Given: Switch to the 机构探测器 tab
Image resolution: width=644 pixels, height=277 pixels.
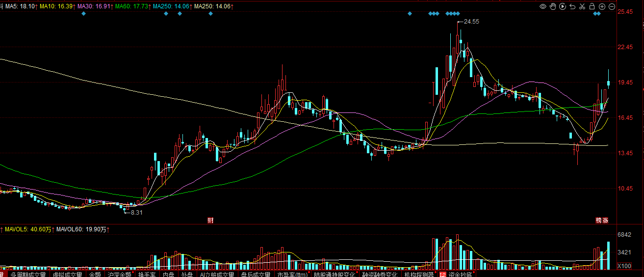Looking at the screenshot, I should point(419,274).
